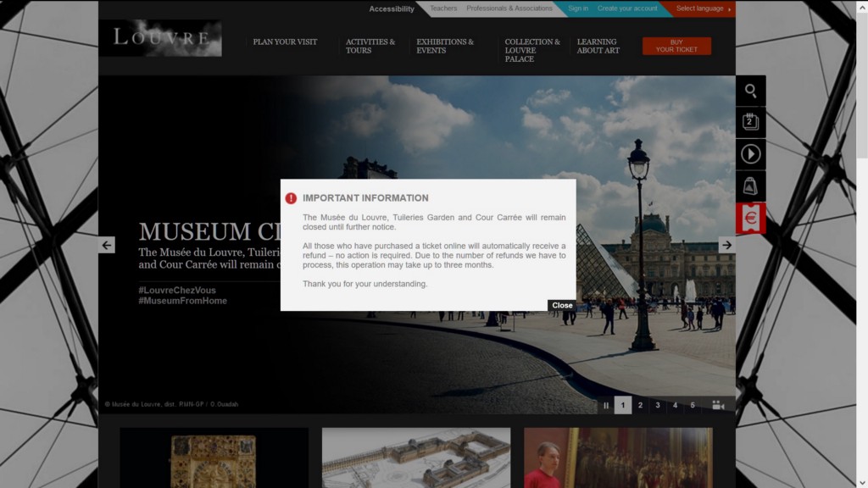The width and height of the screenshot is (868, 488).
Task: Click the red alert icon in dialog
Action: pyautogui.click(x=292, y=198)
